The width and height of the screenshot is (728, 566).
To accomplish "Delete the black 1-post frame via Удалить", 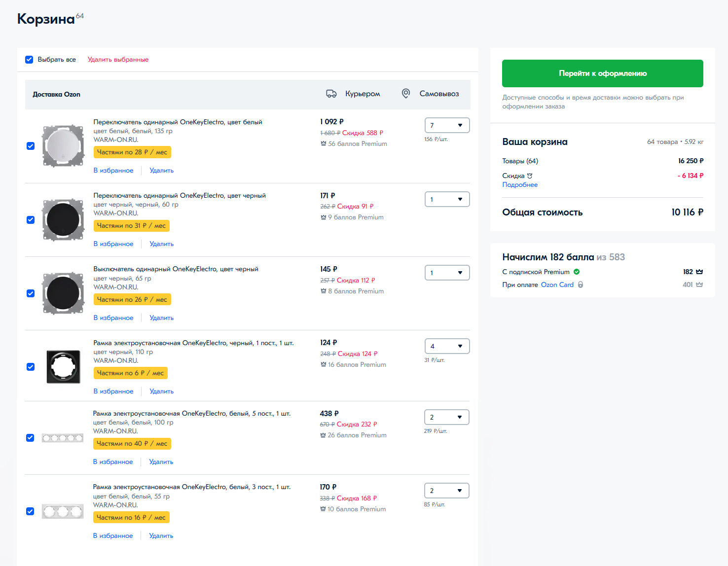I will pos(162,391).
